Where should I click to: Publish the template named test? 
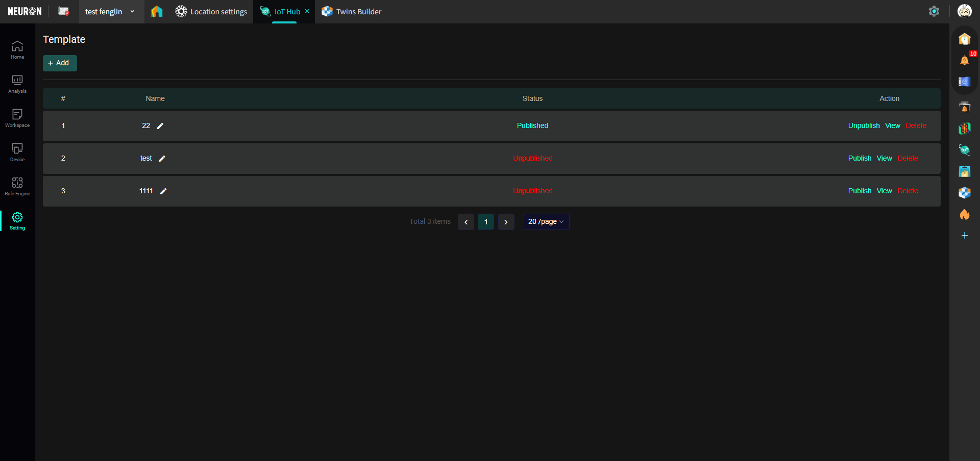pos(860,159)
